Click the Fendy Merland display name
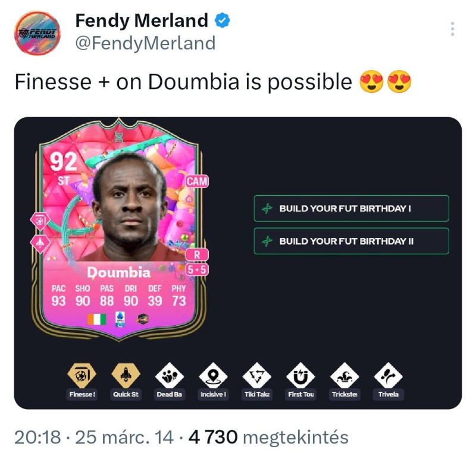The image size is (476, 462). [x=142, y=21]
